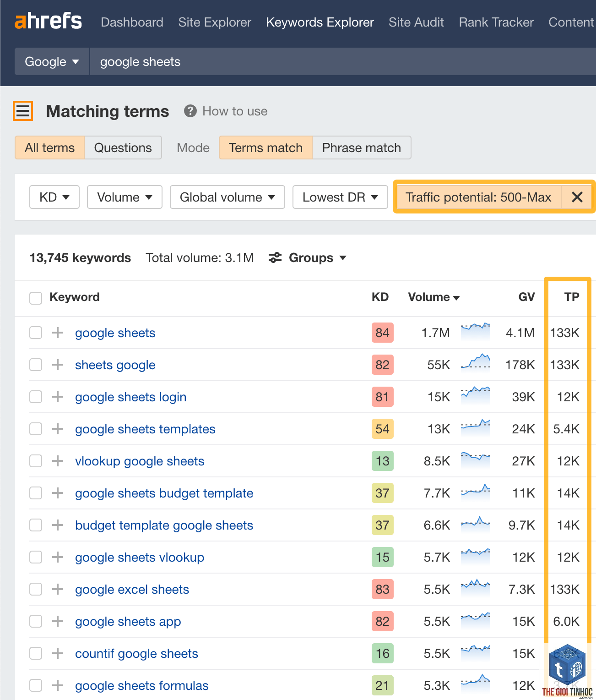596x700 pixels.
Task: View volume trend chart for 'sheets google'
Action: (x=476, y=363)
